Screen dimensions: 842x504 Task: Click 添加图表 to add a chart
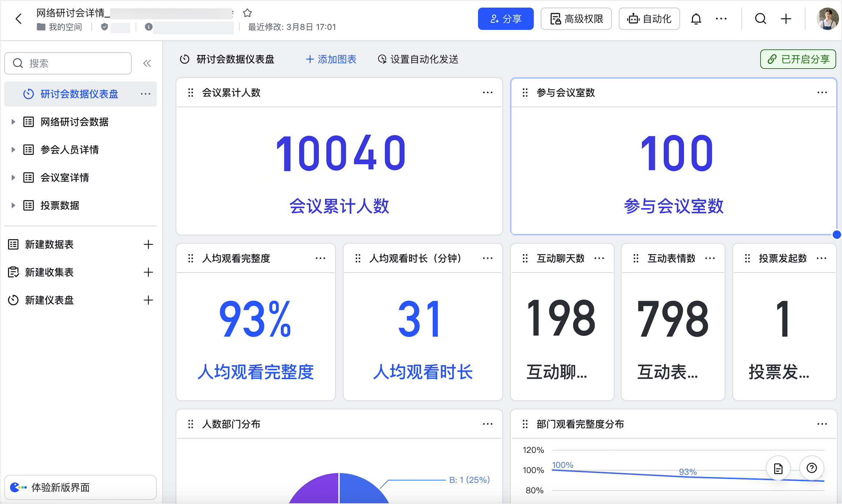[331, 59]
